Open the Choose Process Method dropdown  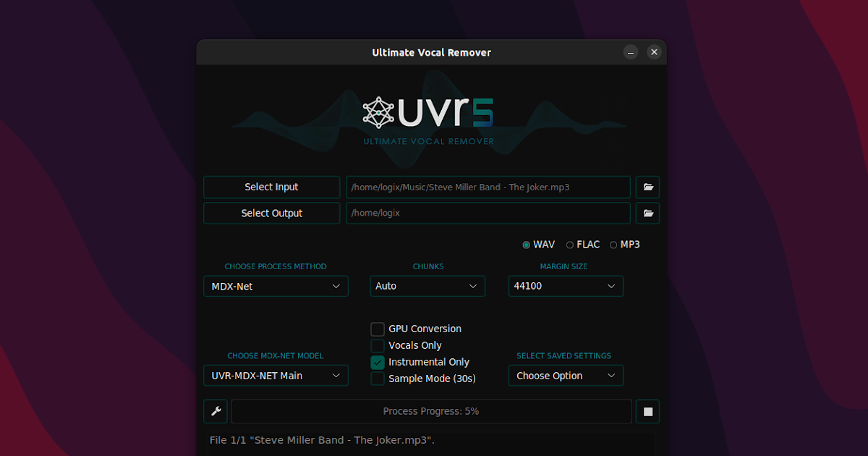pos(276,286)
